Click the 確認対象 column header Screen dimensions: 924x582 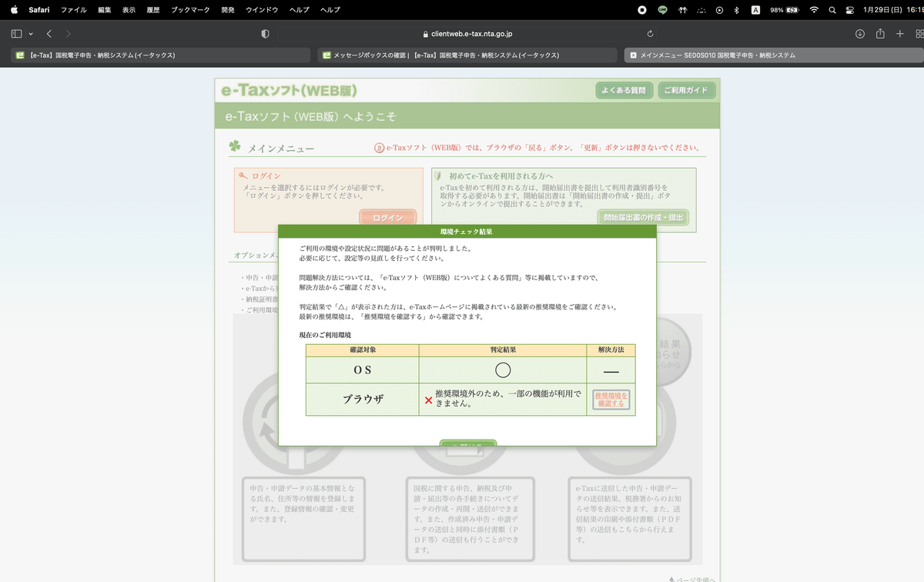pos(362,350)
